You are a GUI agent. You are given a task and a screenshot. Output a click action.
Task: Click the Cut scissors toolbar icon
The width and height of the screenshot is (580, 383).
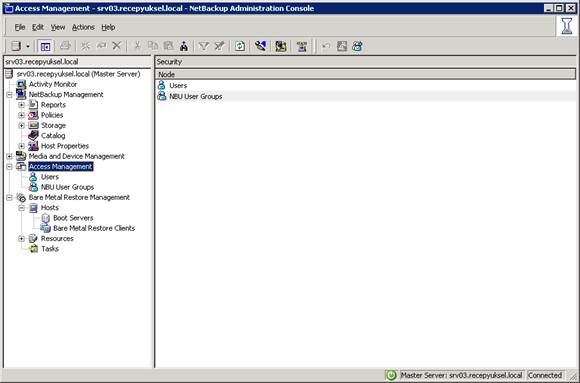click(x=137, y=46)
